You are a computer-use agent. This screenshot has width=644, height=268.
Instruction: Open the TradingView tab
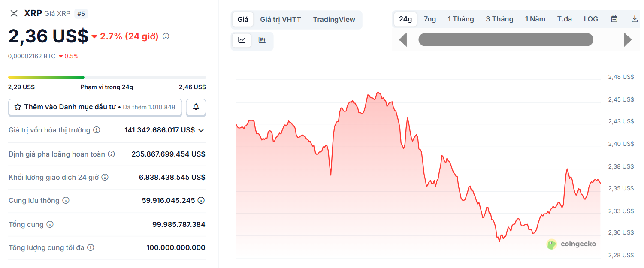tap(334, 20)
